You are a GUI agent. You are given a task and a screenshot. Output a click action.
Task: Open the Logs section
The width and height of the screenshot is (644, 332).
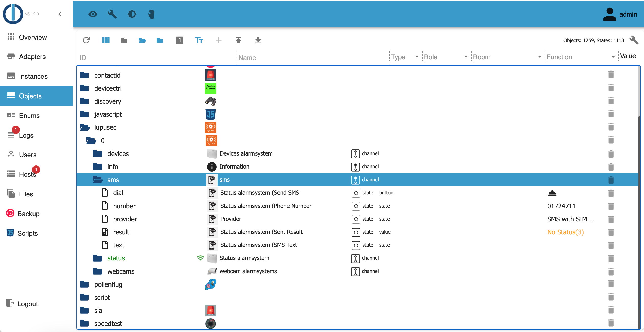pos(27,135)
